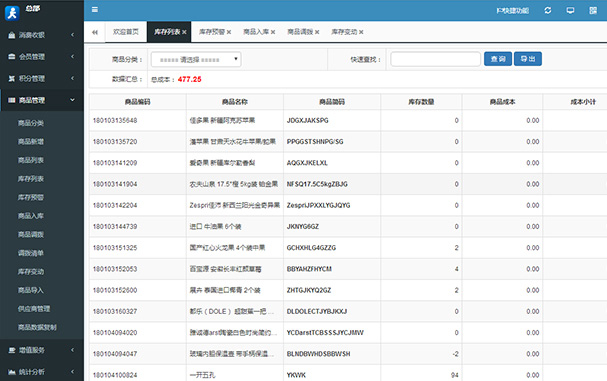Open the QR code icon in header
This screenshot has height=381, width=607.
(593, 10)
